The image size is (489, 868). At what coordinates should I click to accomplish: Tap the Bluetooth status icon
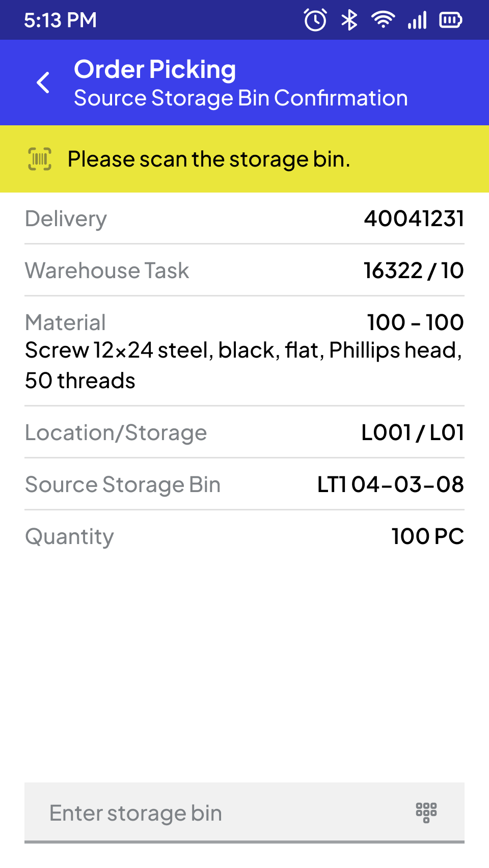click(349, 20)
